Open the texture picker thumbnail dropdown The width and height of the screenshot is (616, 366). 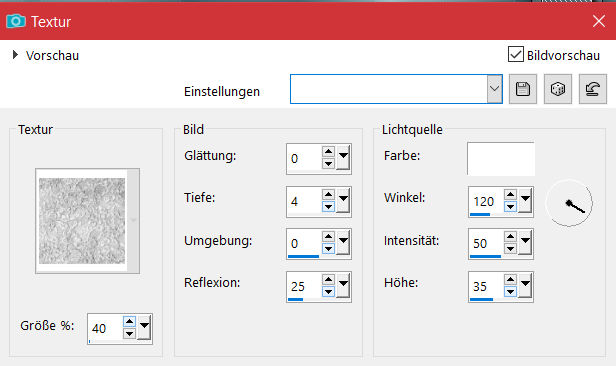(134, 221)
